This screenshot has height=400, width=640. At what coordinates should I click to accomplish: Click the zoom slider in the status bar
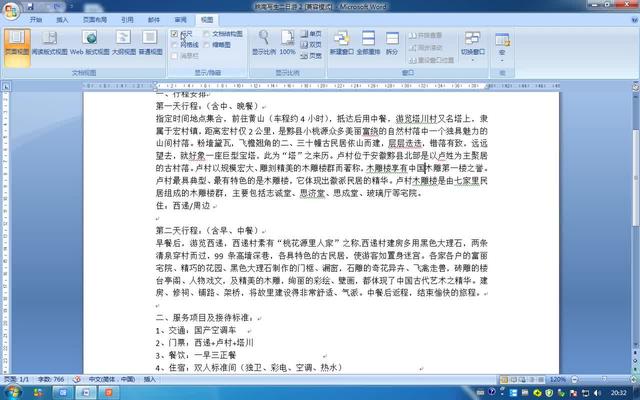604,380
